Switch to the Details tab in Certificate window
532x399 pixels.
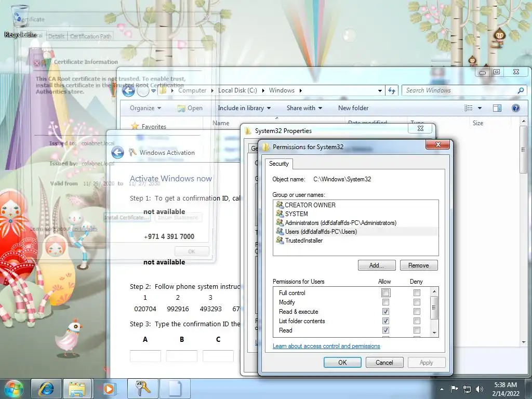coord(56,36)
